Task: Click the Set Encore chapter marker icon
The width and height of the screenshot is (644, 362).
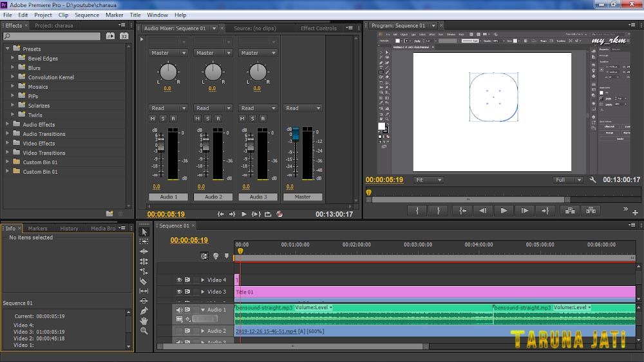Action: pos(216,256)
